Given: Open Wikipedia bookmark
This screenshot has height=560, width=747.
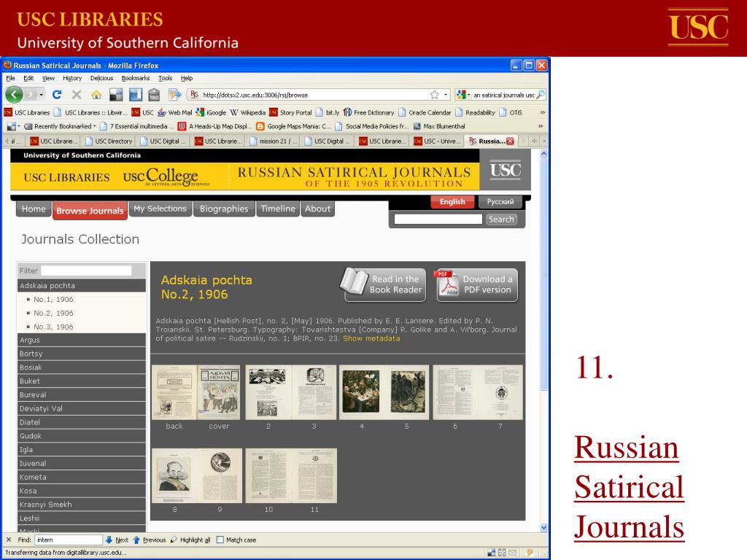Looking at the screenshot, I should pos(248,112).
